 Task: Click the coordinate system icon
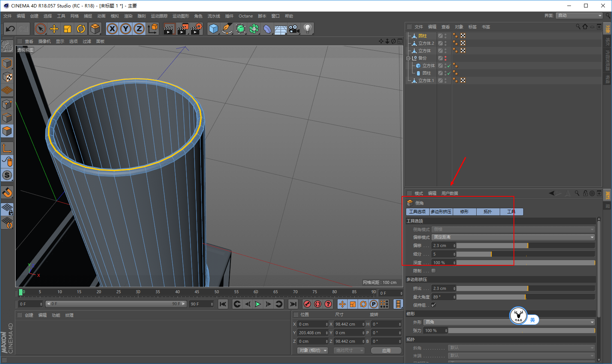tap(153, 29)
